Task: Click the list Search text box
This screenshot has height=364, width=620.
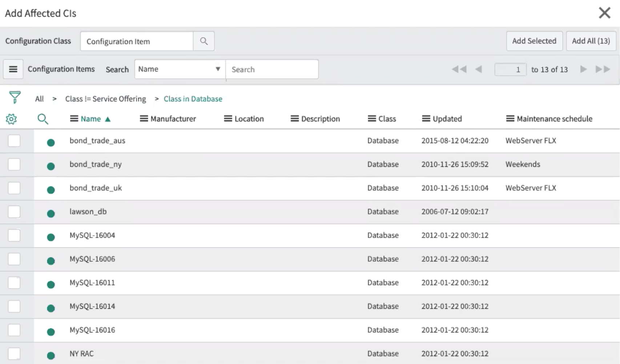Action: [x=272, y=69]
